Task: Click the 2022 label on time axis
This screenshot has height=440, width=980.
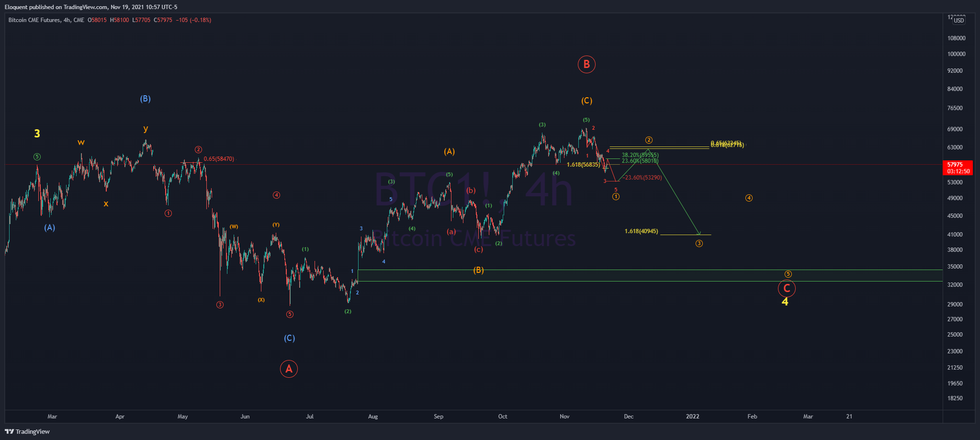Action: [x=692, y=417]
